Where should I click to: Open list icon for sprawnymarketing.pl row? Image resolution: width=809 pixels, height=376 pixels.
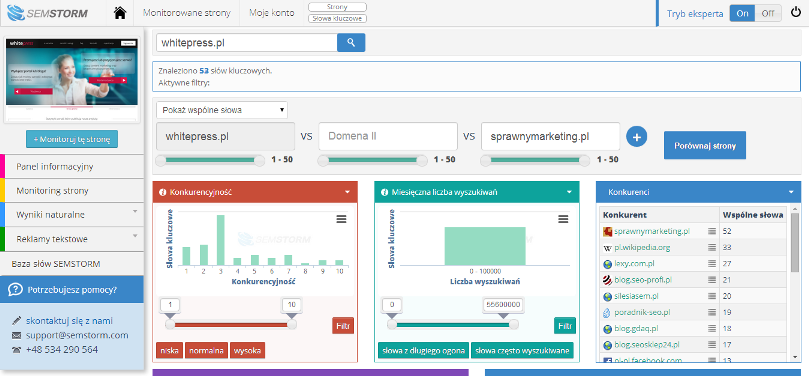712,232
